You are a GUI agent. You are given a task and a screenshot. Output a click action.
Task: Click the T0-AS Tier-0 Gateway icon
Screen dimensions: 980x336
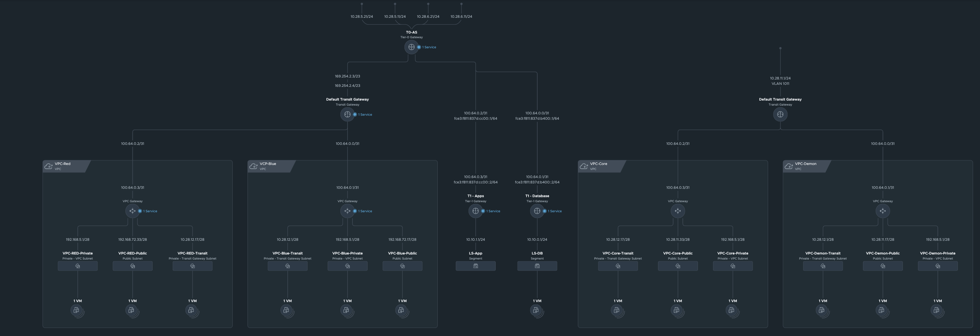412,47
